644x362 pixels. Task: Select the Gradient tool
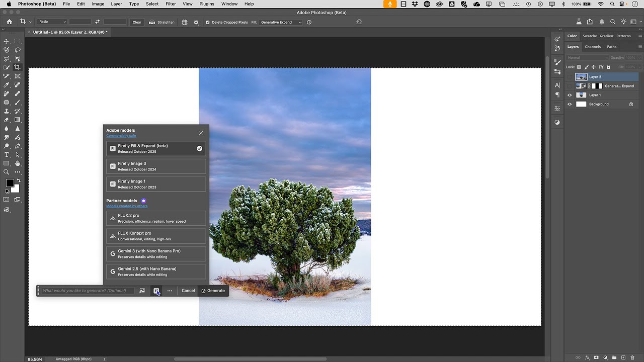coord(18,120)
